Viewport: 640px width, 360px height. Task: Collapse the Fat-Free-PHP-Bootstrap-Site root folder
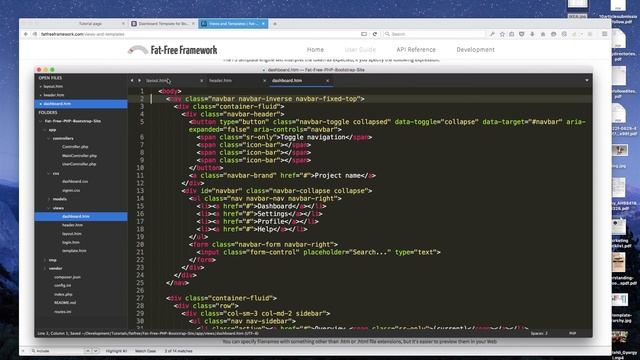[40, 121]
